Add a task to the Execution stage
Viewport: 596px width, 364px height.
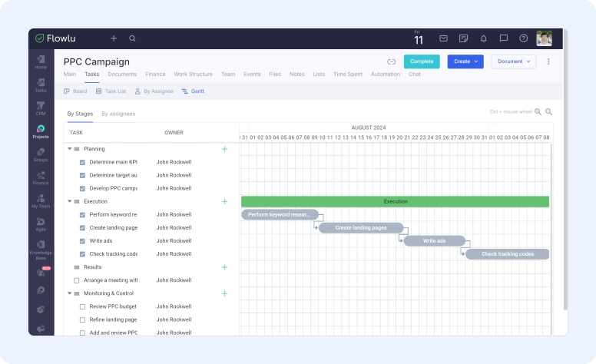click(x=224, y=201)
